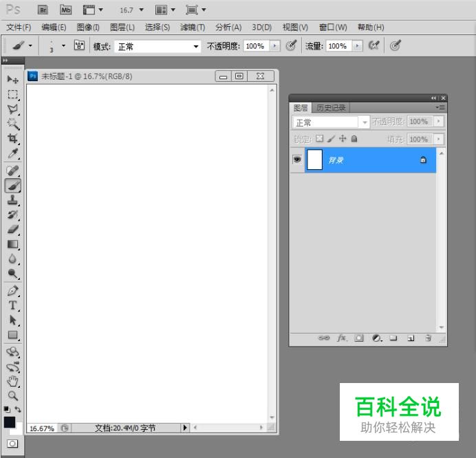Select the Horizontal Type tool

coord(12,305)
